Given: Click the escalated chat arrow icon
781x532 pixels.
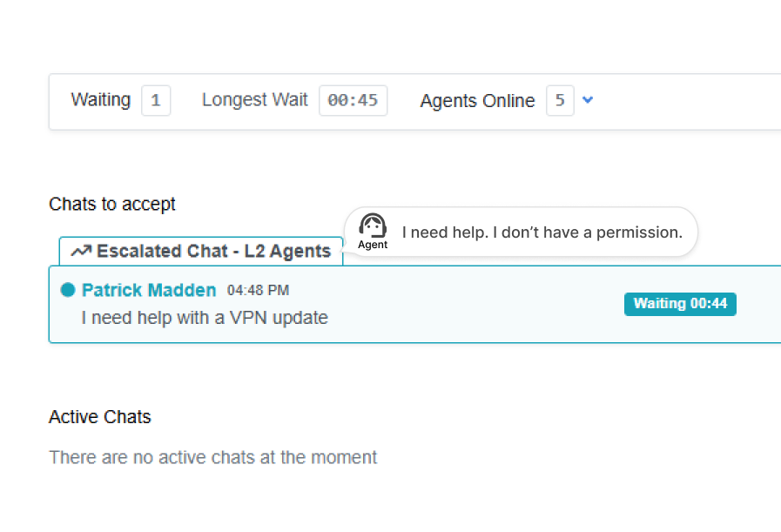Looking at the screenshot, I should [x=81, y=252].
